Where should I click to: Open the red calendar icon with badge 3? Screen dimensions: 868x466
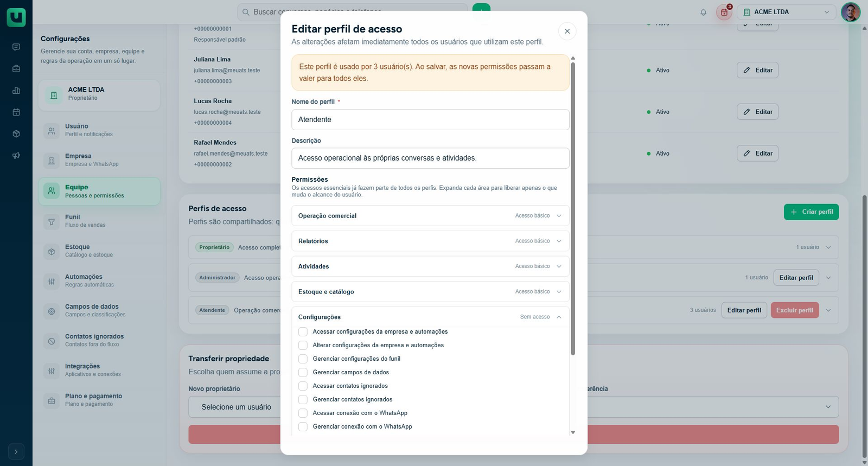pos(724,12)
